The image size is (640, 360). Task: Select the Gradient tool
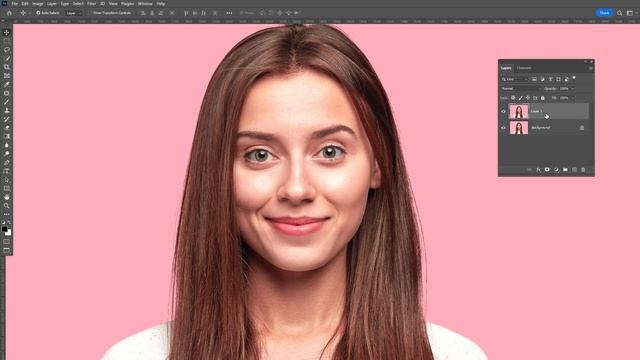click(x=7, y=136)
